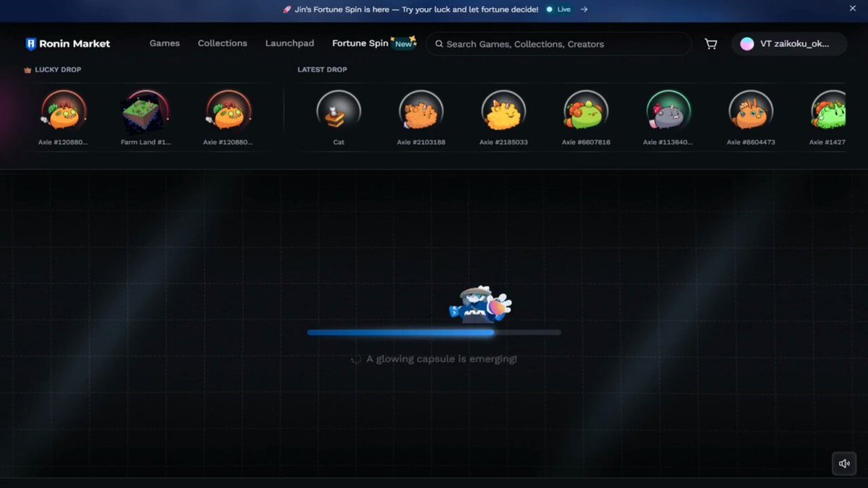Viewport: 868px width, 488px height.
Task: Click the Axie mascot above the progress bar
Action: (480, 304)
